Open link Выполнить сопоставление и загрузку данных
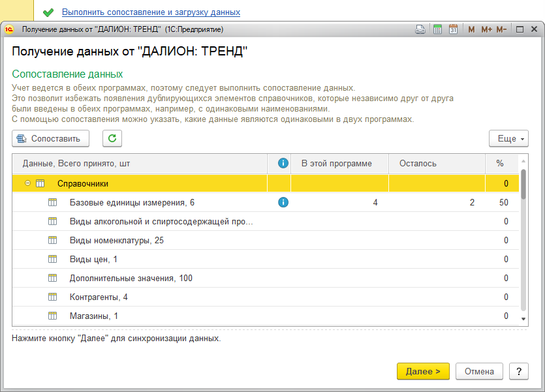545x392 pixels. click(151, 12)
